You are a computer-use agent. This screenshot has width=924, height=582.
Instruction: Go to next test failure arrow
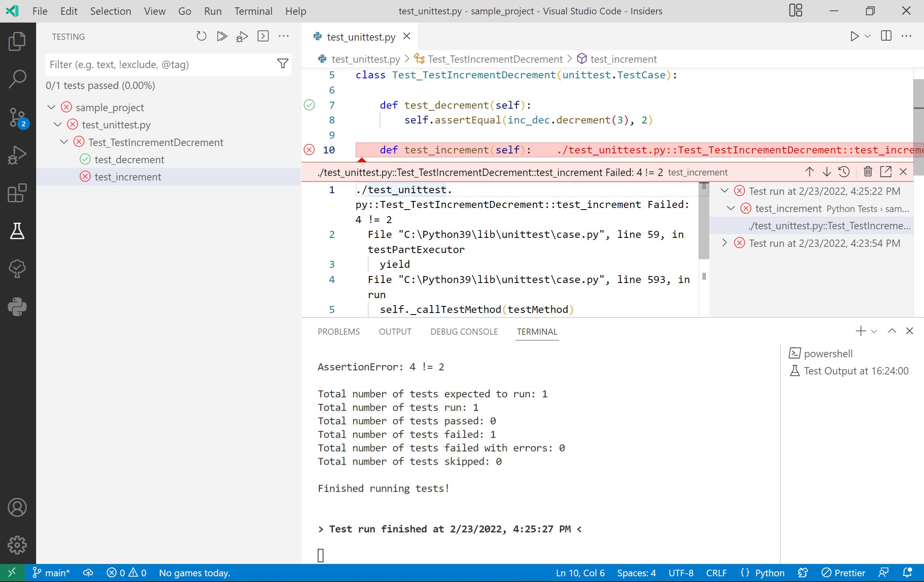pyautogui.click(x=827, y=172)
